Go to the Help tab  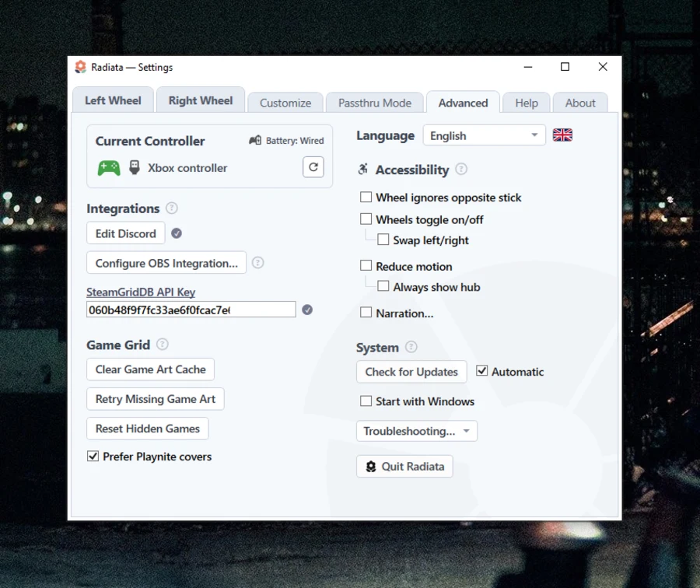point(527,103)
